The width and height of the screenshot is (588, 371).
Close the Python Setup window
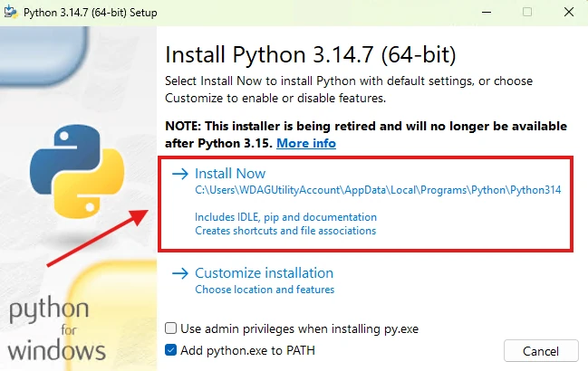click(568, 12)
